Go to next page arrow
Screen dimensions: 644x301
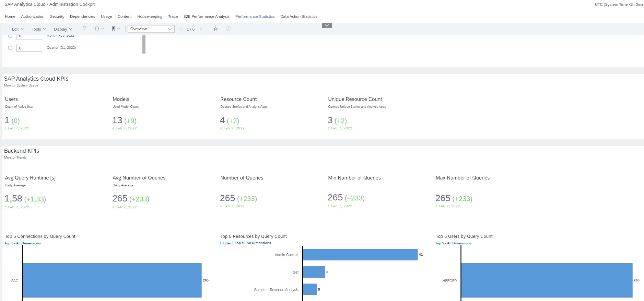201,29
